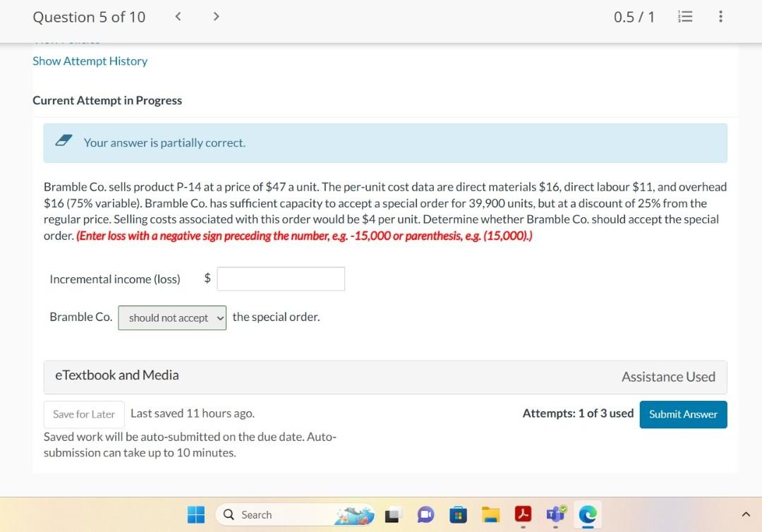Viewport: 762px width, 532px height.
Task: Open the 'should not accept' decision dropdown
Action: tap(171, 318)
